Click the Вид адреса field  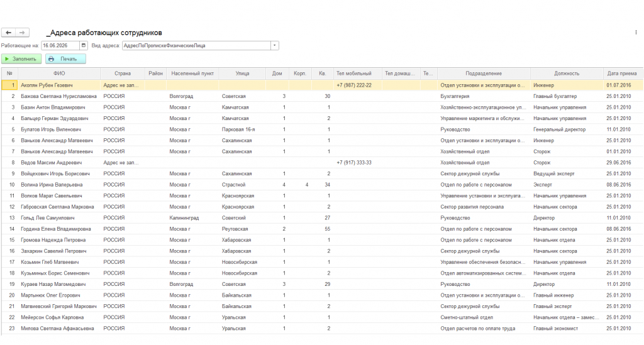click(196, 45)
